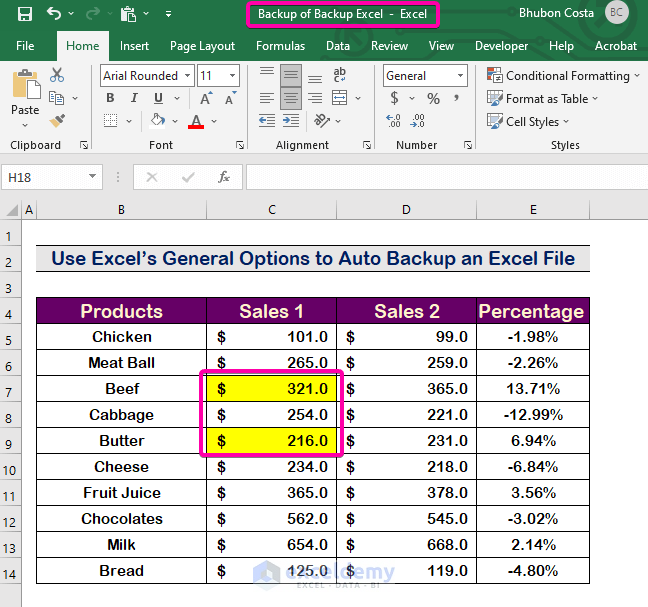Toggle Center horizontal alignment

(291, 98)
